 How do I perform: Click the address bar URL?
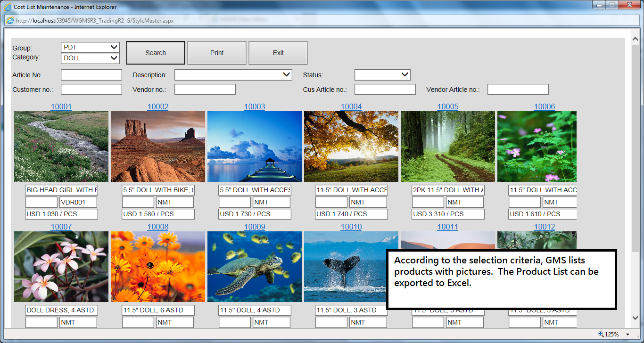(94, 21)
